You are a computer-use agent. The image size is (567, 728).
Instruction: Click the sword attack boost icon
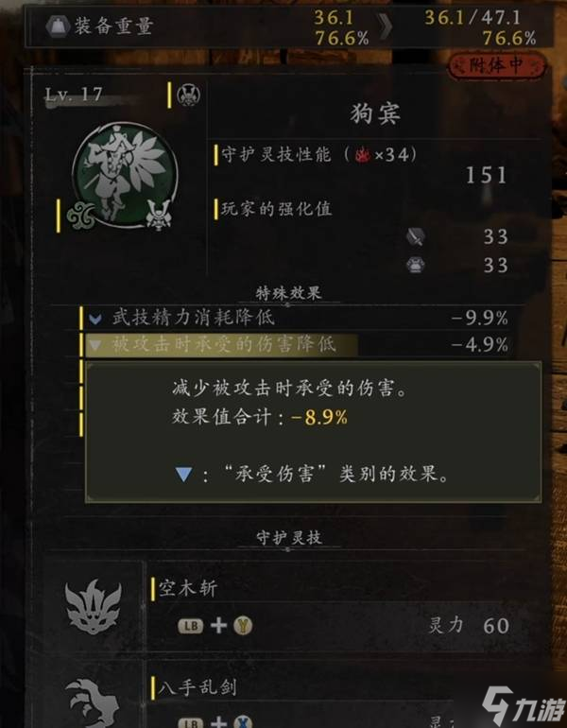pos(415,236)
